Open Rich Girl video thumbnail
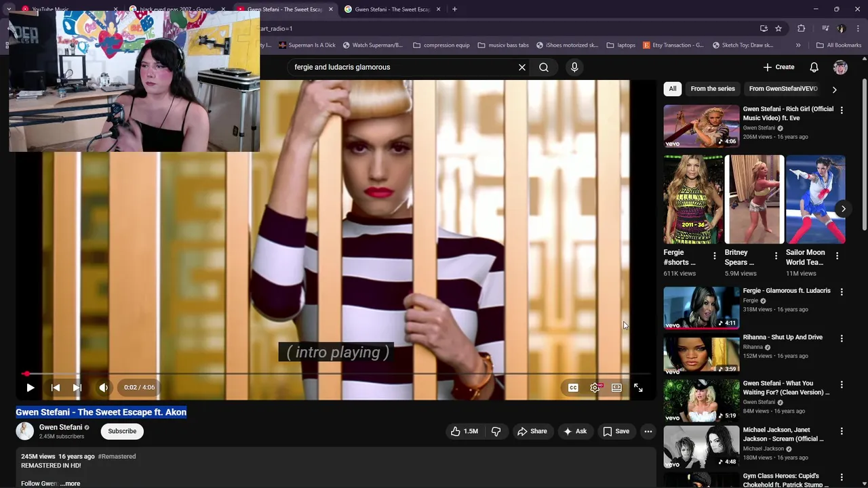 click(701, 125)
